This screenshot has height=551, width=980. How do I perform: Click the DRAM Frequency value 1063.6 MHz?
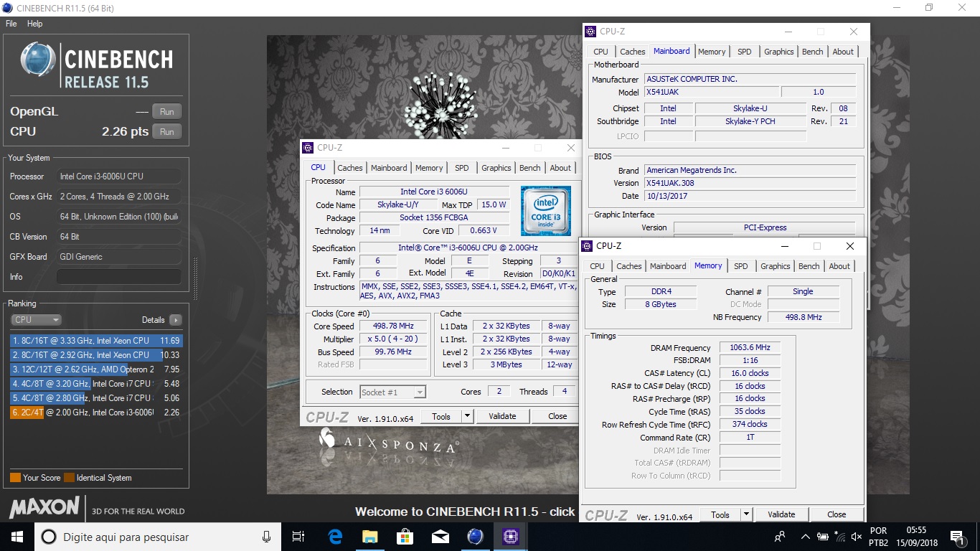click(x=750, y=348)
